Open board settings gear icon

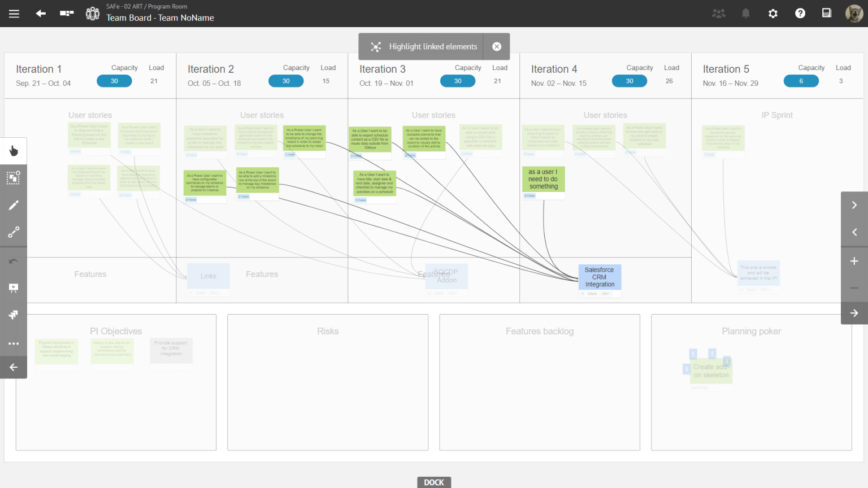coord(773,14)
